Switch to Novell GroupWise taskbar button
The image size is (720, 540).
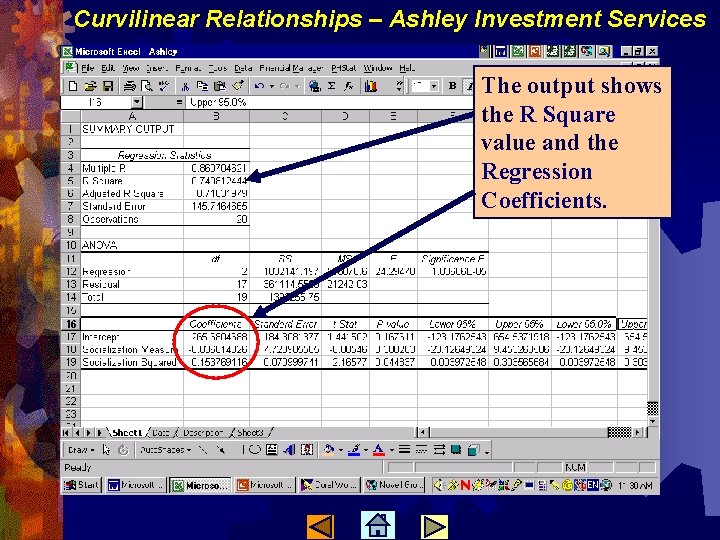click(394, 485)
